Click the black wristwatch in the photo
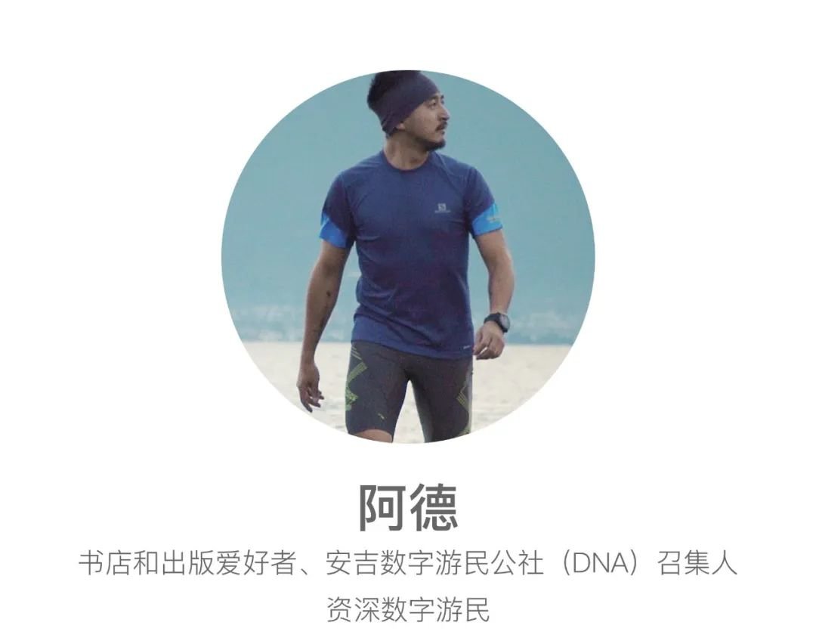816x644 pixels. [497, 322]
